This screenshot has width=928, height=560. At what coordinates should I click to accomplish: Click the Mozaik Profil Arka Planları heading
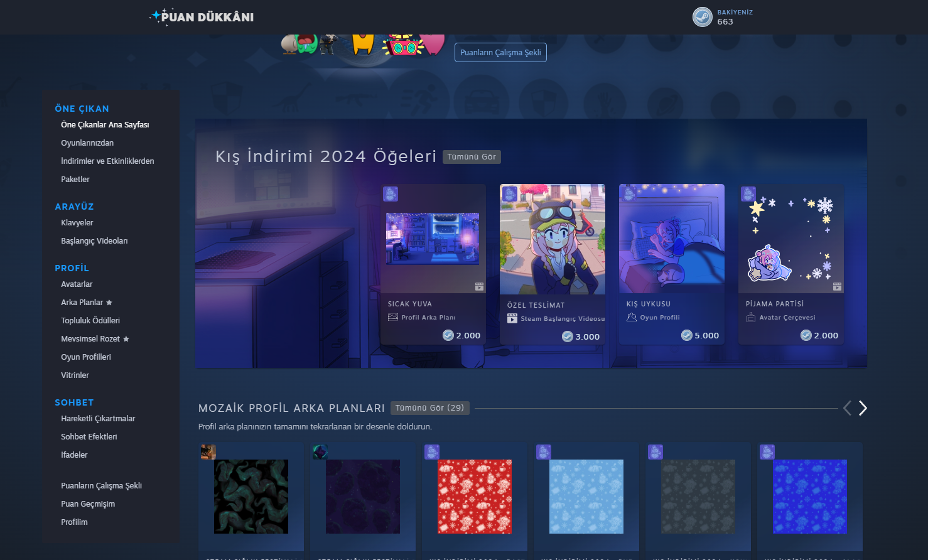click(x=292, y=408)
